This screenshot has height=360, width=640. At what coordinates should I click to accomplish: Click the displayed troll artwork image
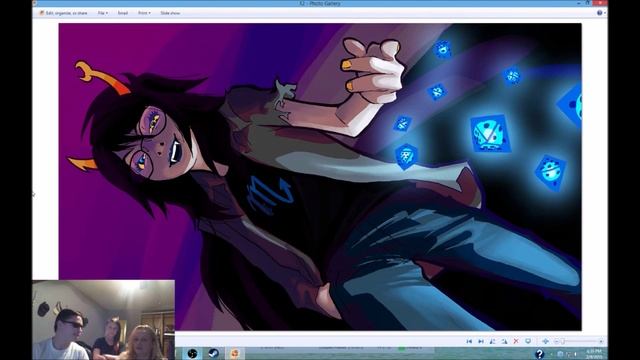coord(320,177)
